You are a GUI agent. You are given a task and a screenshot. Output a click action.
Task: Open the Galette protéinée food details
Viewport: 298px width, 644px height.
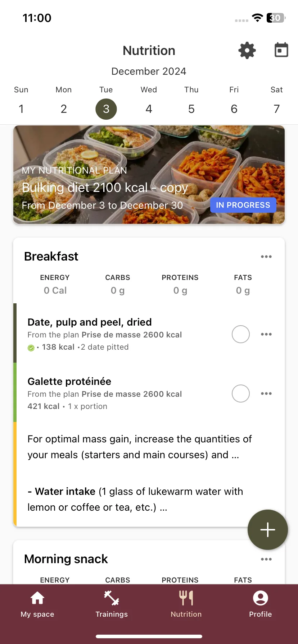click(105, 394)
